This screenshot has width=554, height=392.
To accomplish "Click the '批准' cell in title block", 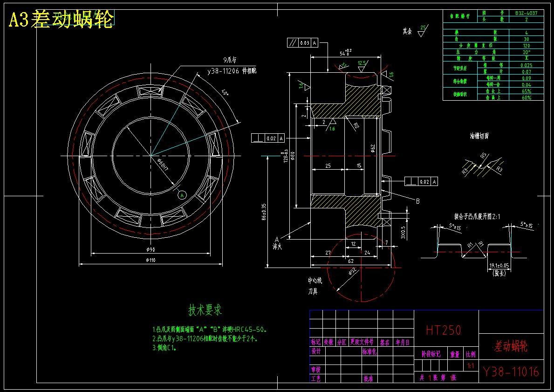I will (369, 378).
